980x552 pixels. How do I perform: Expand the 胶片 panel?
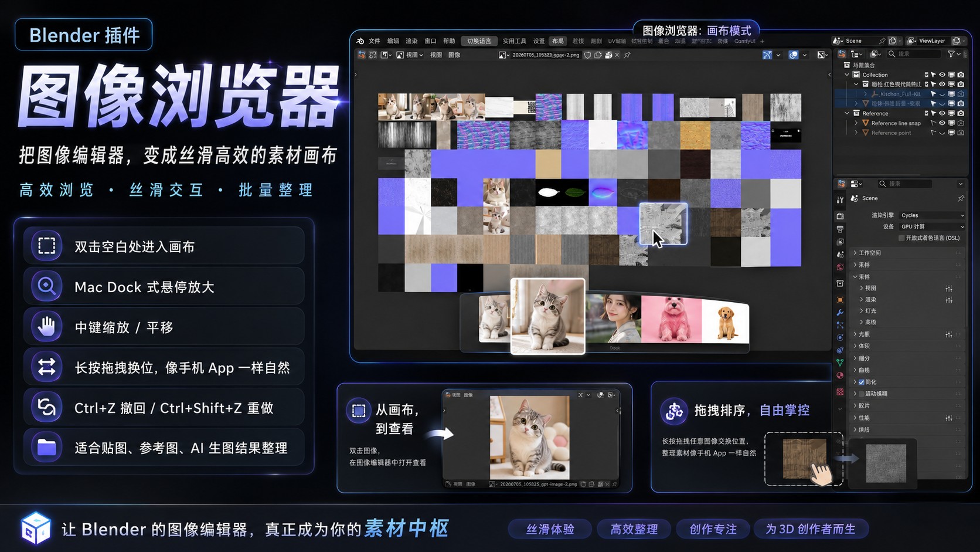pos(907,405)
